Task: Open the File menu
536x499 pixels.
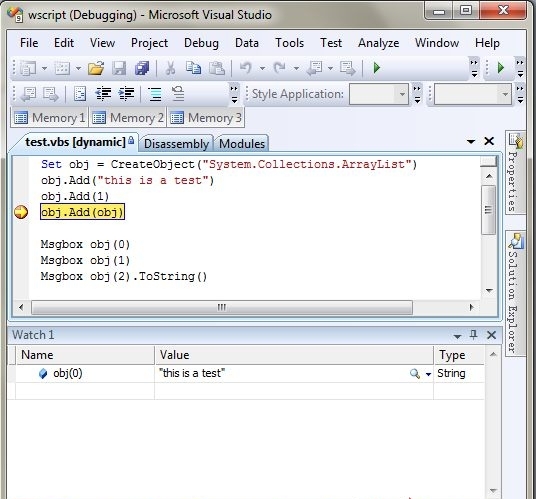Action: coord(29,43)
